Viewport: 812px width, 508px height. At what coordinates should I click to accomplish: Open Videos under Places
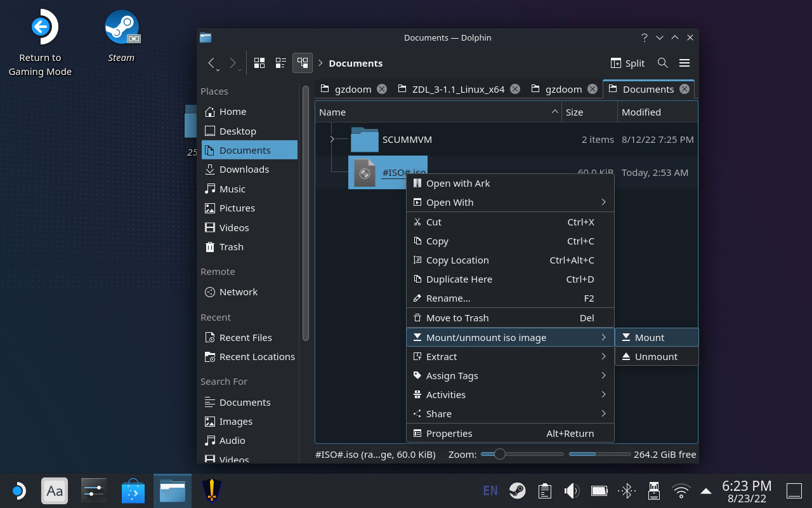(x=249, y=227)
